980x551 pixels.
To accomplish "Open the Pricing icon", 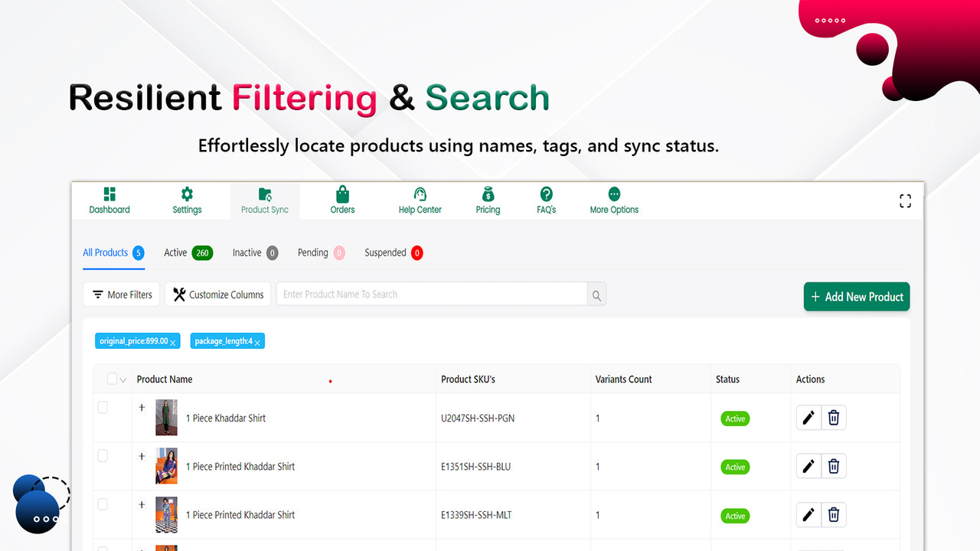I will [x=488, y=193].
